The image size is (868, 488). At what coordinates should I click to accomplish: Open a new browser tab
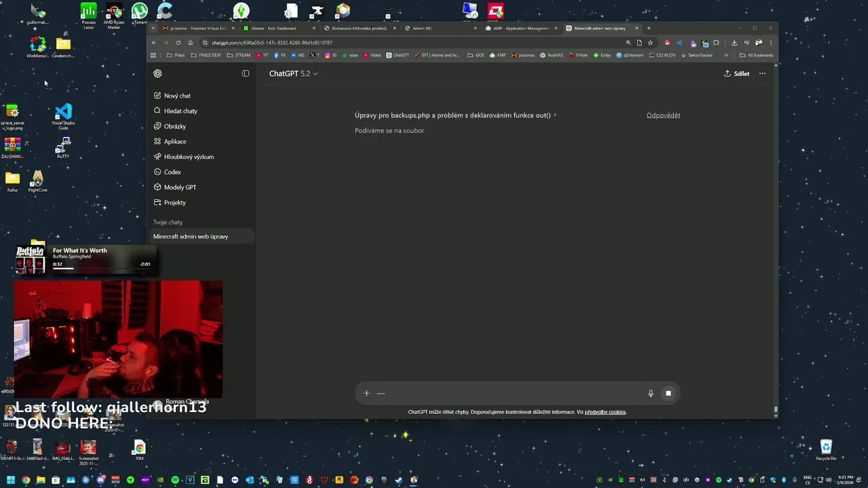click(648, 28)
